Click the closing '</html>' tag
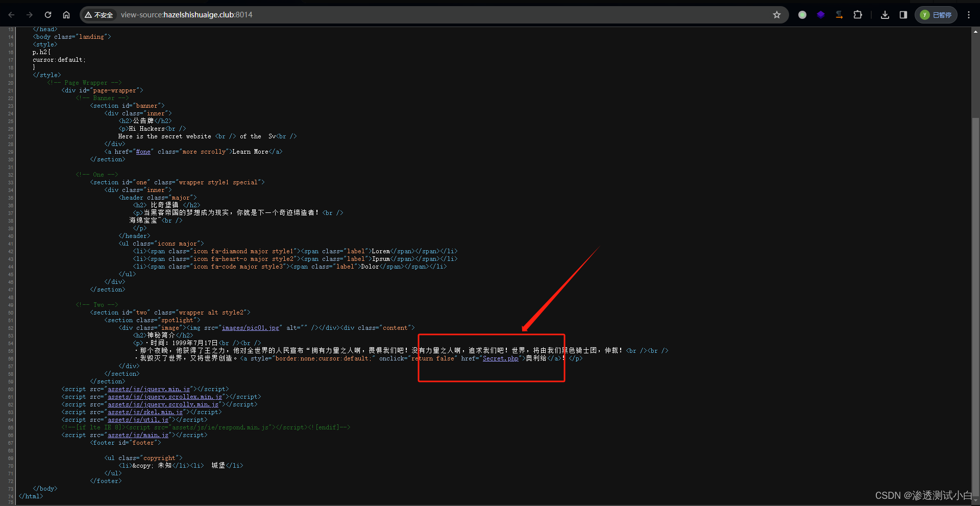The height and width of the screenshot is (506, 980). click(31, 496)
